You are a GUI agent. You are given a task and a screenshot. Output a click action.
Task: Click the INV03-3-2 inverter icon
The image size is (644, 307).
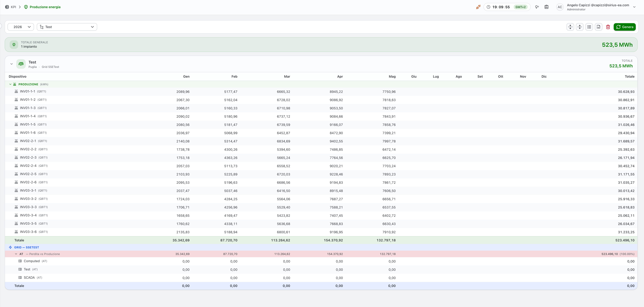16,199
